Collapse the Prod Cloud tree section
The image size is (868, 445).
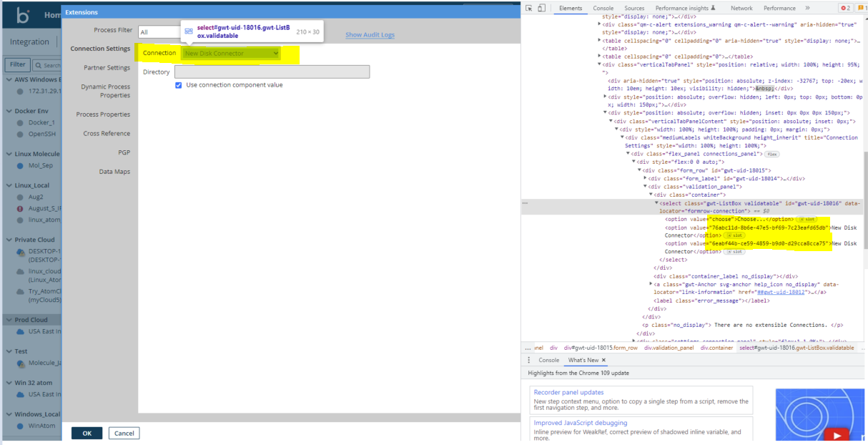(9, 319)
